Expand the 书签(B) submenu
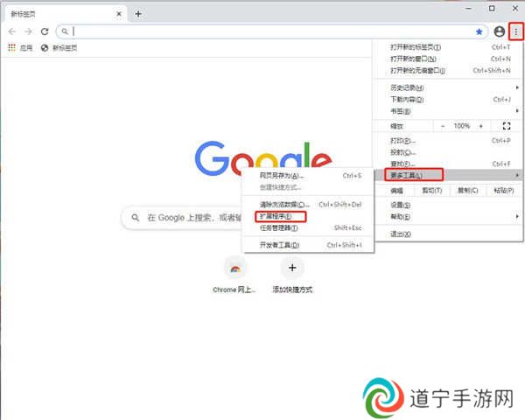 click(449, 111)
